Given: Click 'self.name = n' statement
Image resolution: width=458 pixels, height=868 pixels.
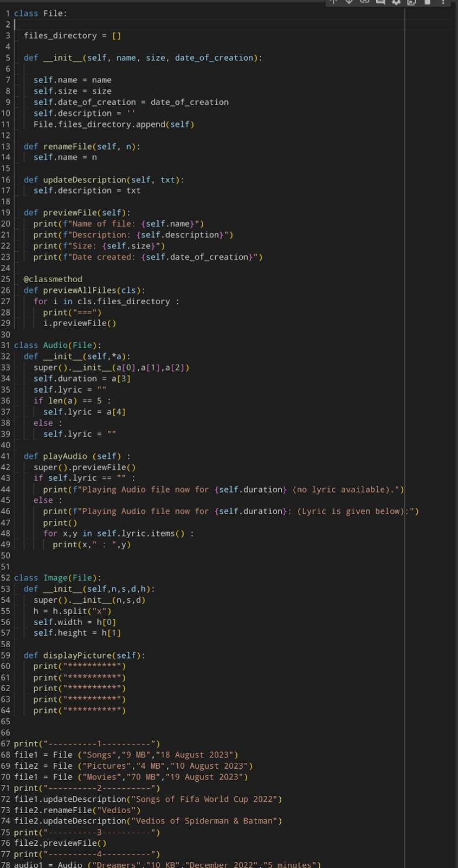Looking at the screenshot, I should click(x=65, y=157).
